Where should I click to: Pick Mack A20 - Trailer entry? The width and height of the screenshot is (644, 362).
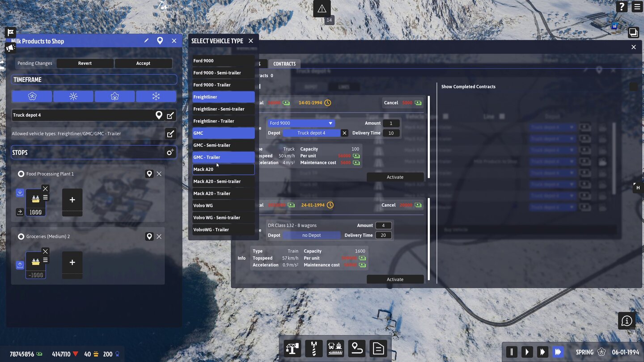click(x=224, y=194)
